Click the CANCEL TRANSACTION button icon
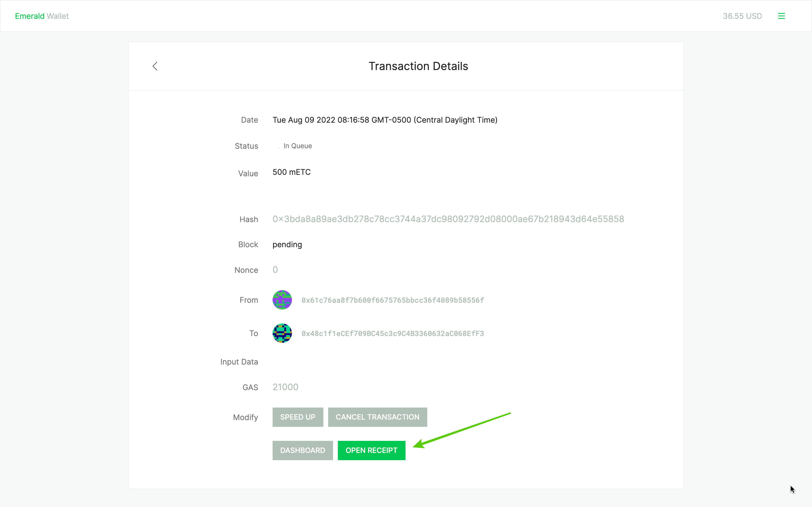 (x=377, y=416)
